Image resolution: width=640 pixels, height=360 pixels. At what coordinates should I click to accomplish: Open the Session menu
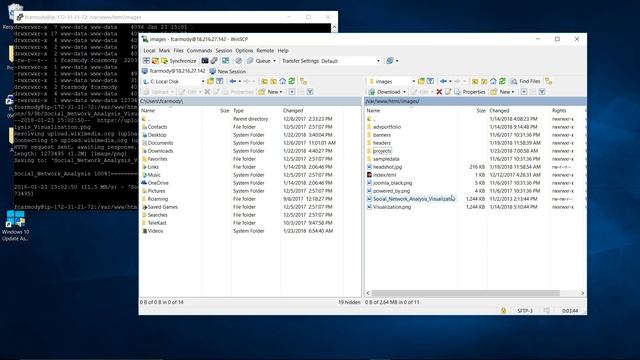[224, 51]
